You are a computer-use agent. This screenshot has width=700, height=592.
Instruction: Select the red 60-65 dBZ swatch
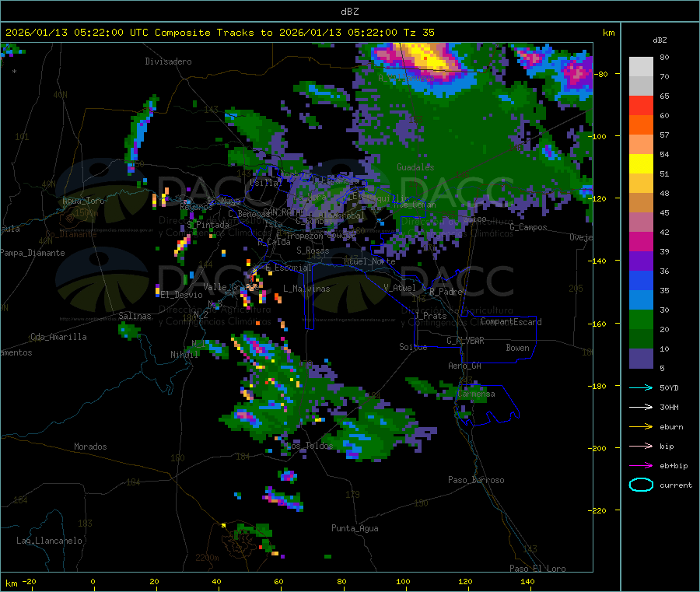[x=641, y=105]
